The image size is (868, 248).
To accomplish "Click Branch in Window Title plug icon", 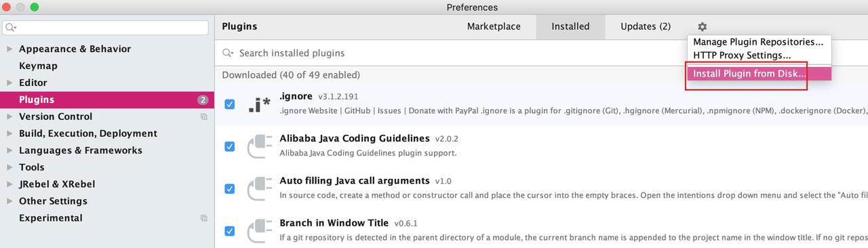I will [x=259, y=230].
